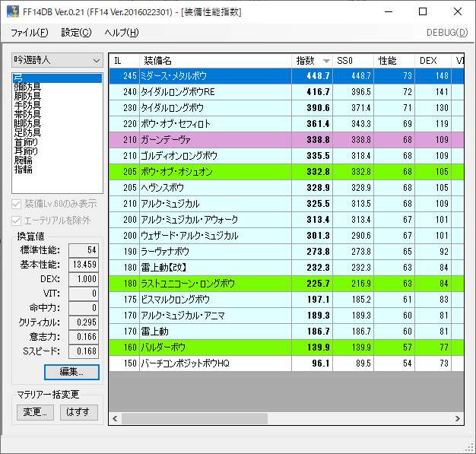
Task: Click the horizontal scrollbar right arrow
Action: click(x=458, y=418)
